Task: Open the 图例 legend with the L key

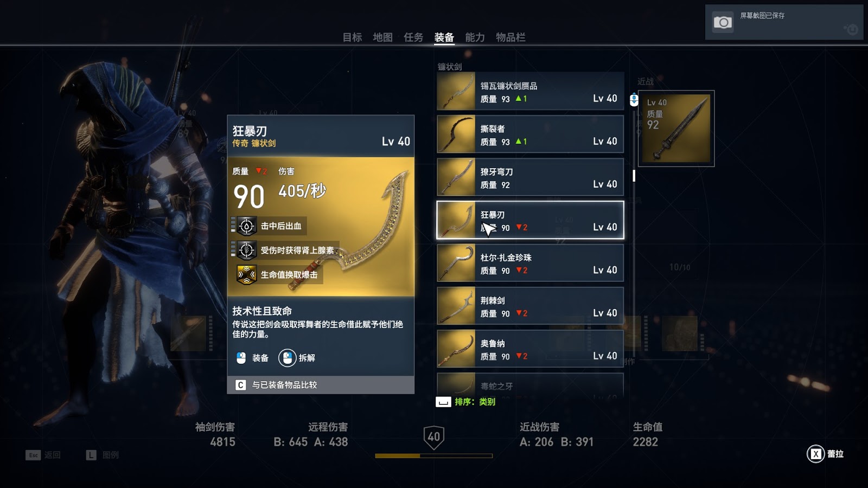Action: pyautogui.click(x=103, y=455)
